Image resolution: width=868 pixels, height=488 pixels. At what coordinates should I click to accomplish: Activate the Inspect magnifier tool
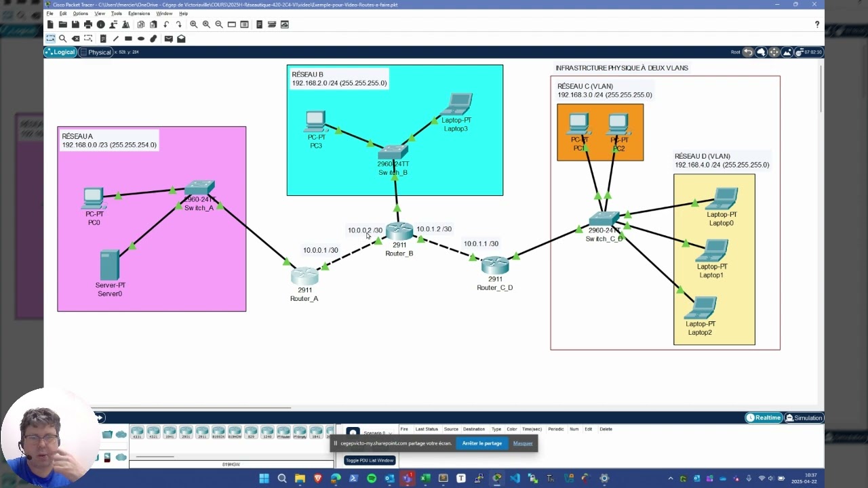[62, 39]
